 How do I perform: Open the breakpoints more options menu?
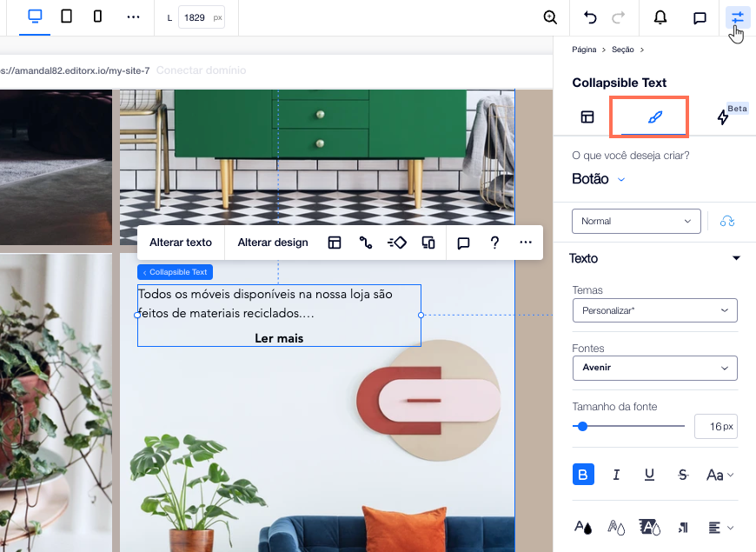pos(133,17)
